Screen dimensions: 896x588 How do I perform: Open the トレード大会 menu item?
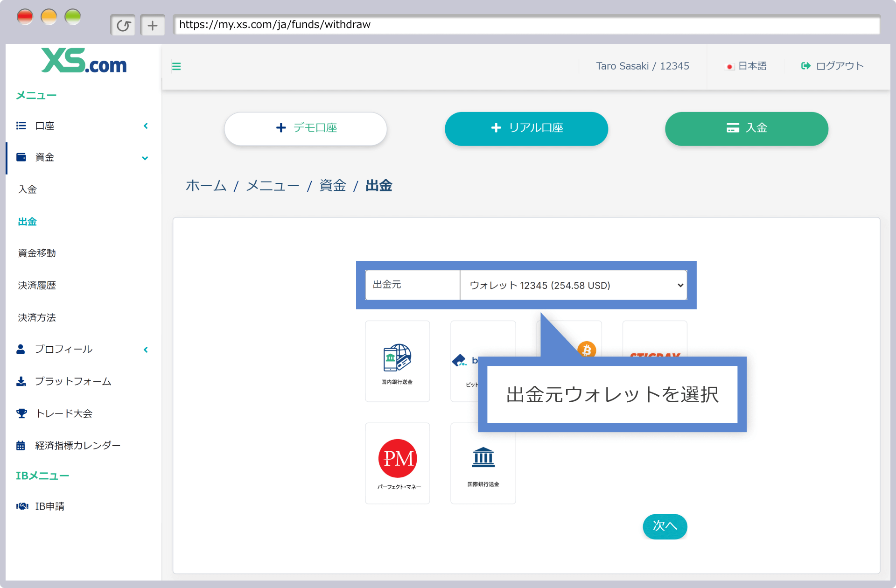point(64,413)
